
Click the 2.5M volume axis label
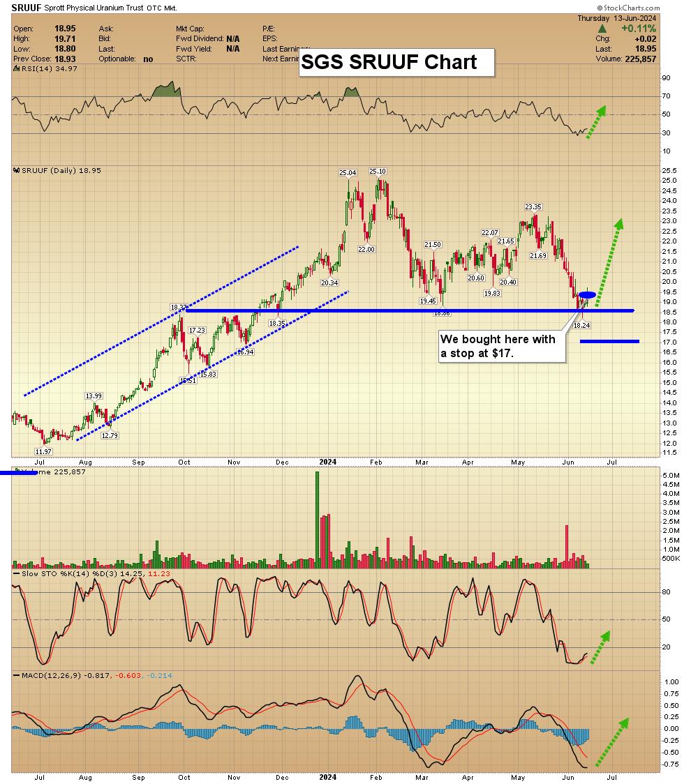[671, 522]
